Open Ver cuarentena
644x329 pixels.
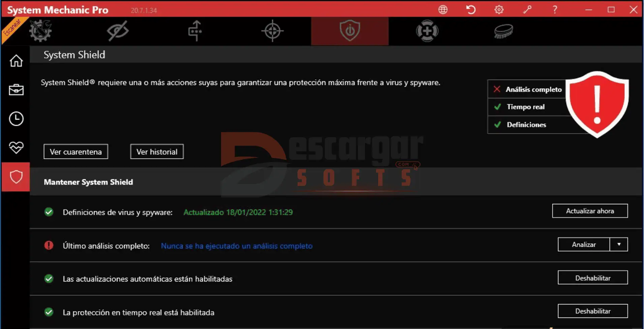pos(76,152)
